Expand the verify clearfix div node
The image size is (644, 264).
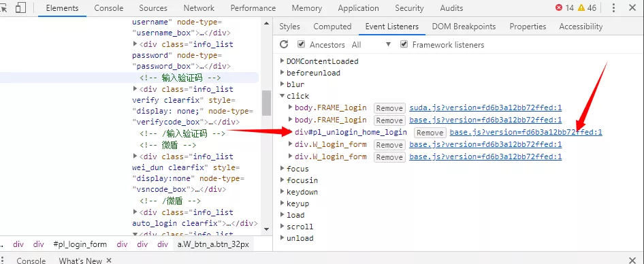tap(135, 88)
